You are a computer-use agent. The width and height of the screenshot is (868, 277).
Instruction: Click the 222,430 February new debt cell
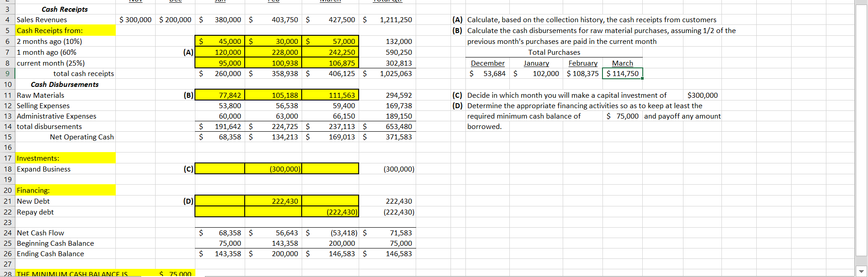tap(273, 201)
